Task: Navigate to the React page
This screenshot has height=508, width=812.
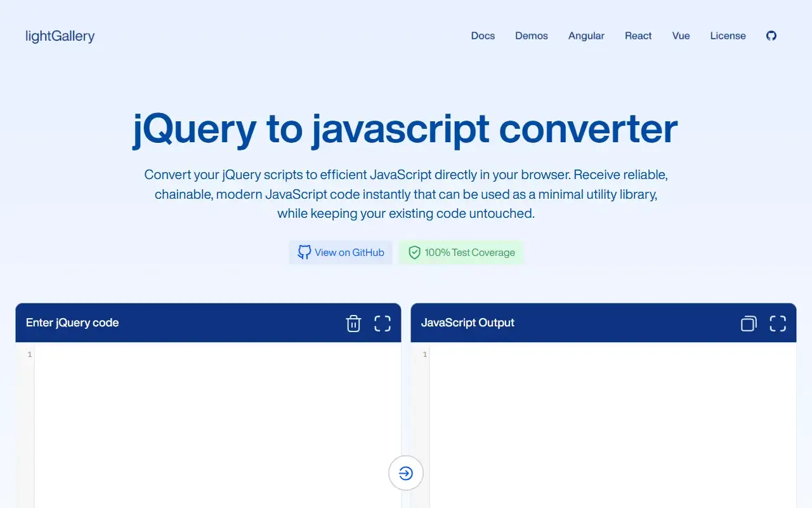Action: (638, 36)
